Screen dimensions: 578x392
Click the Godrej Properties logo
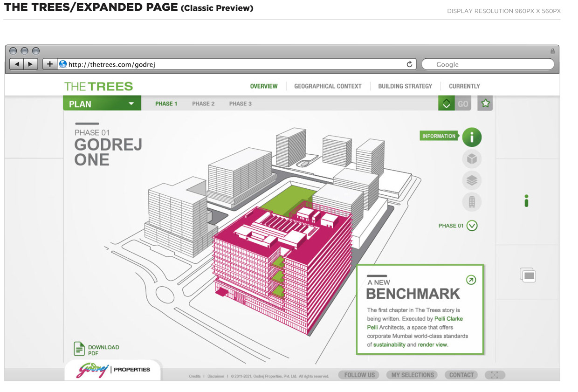pos(113,370)
